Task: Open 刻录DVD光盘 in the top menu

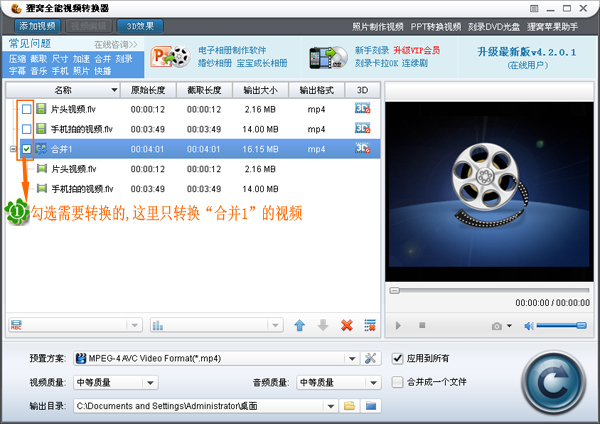Action: tap(494, 27)
